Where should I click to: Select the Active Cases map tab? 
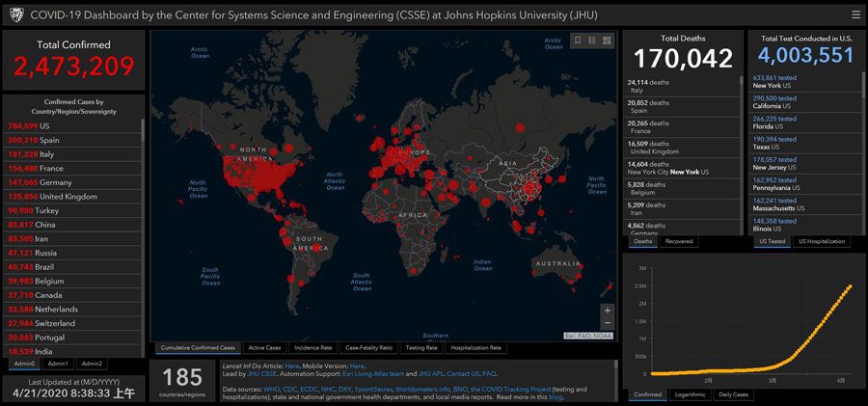(x=264, y=347)
